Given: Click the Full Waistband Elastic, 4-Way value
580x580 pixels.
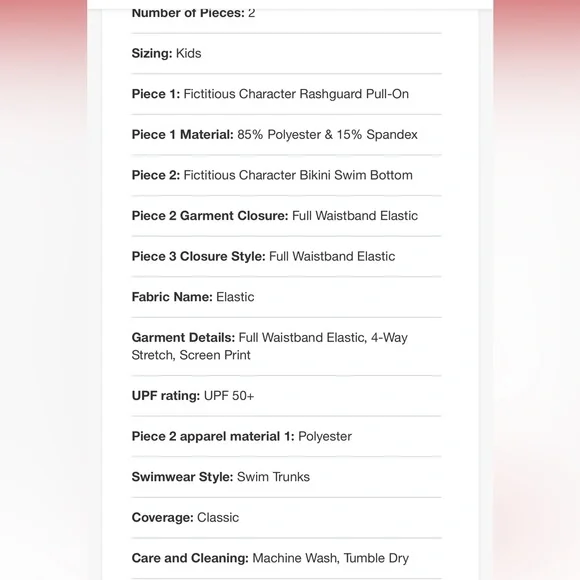Looking at the screenshot, I should 323,337.
